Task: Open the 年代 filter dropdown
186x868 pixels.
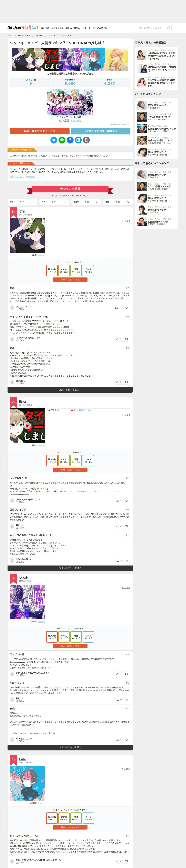Action: tap(54, 202)
